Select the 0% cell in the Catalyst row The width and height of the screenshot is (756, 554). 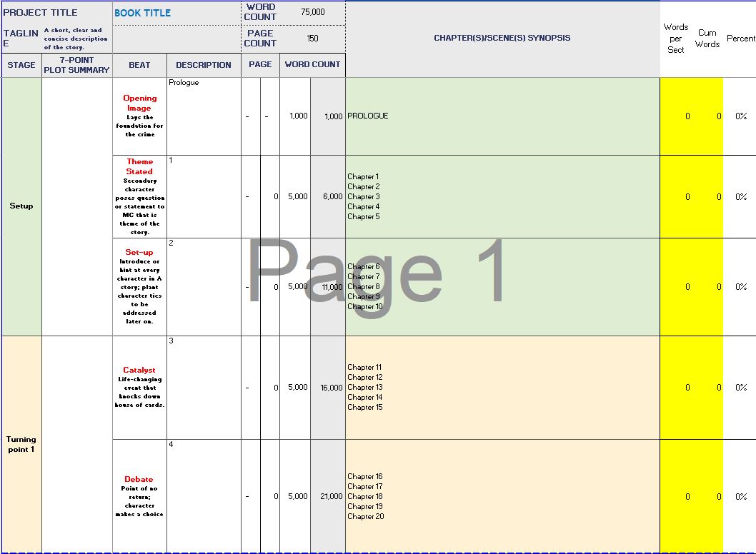pyautogui.click(x=740, y=388)
